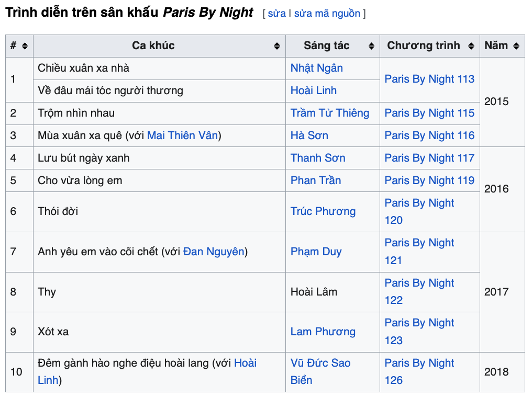
Task: Click Đan Nguyên singer link
Action: pos(214,252)
